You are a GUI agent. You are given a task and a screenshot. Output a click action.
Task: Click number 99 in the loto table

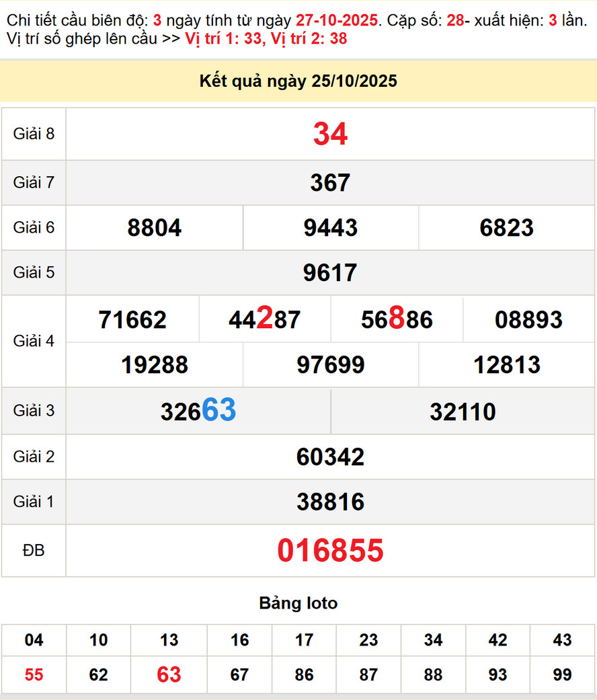pyautogui.click(x=562, y=674)
